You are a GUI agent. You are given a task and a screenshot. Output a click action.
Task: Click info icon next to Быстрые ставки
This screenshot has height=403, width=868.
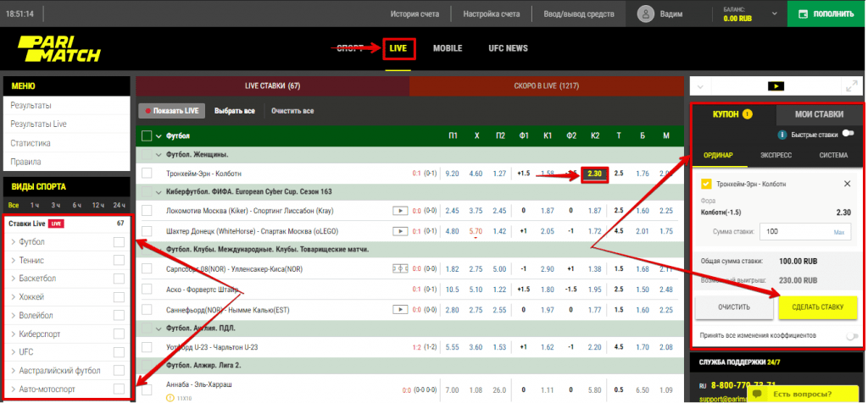pos(782,135)
